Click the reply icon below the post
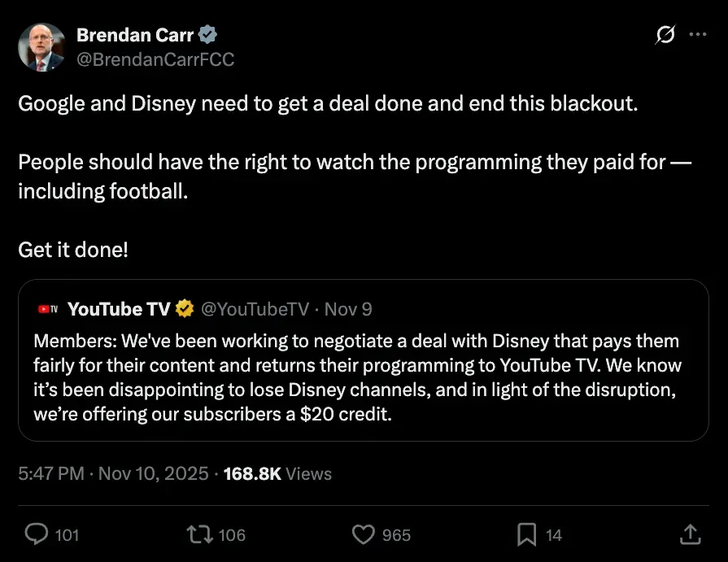 [x=37, y=534]
